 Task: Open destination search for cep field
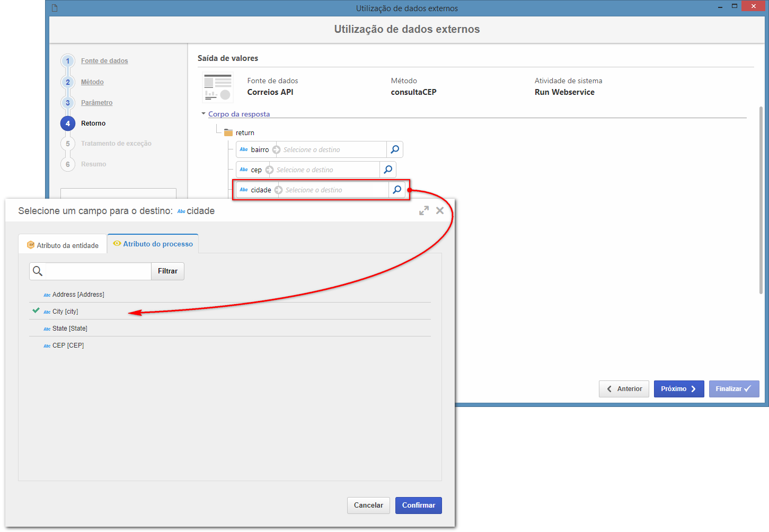click(388, 170)
